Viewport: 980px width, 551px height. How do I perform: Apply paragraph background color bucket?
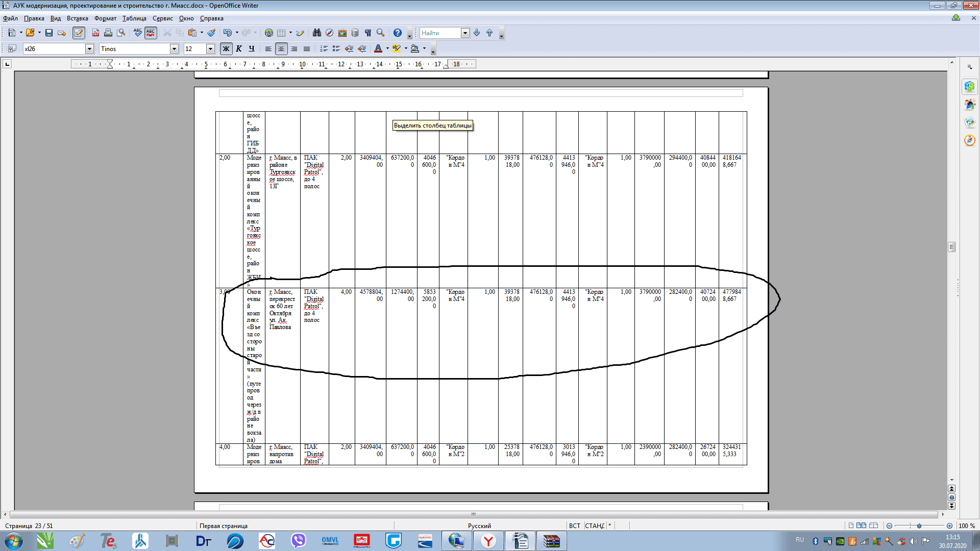pos(415,48)
